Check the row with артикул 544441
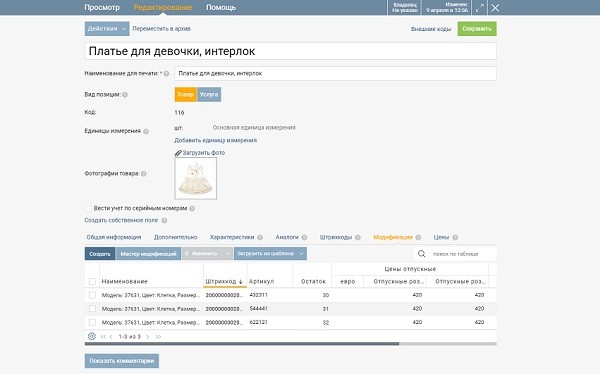Screen dimensions: 600x374 pyautogui.click(x=92, y=309)
